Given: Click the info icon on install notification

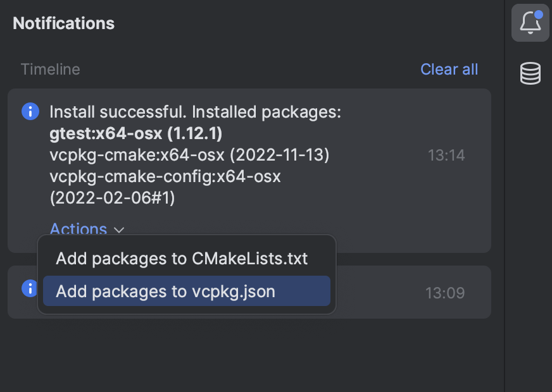Looking at the screenshot, I should click(30, 112).
